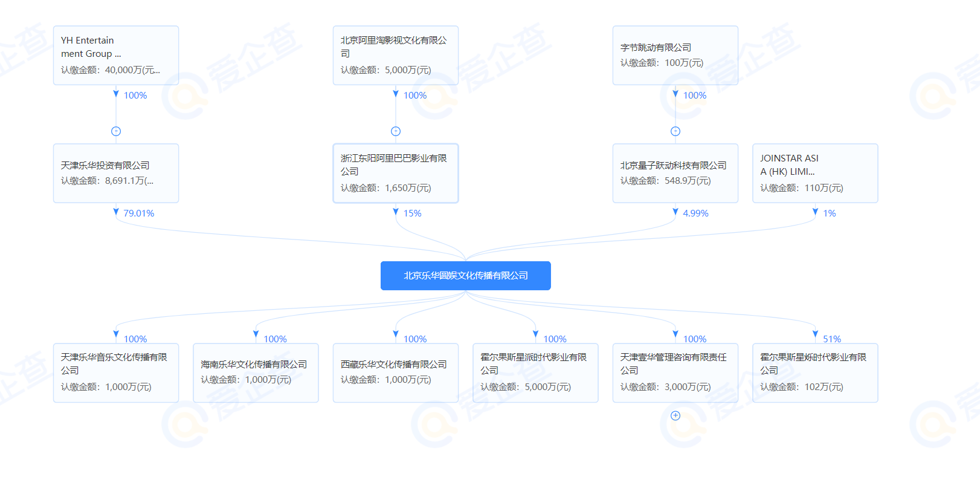
Task: Click 认缴金额 40,000万 text
Action: pos(111,70)
